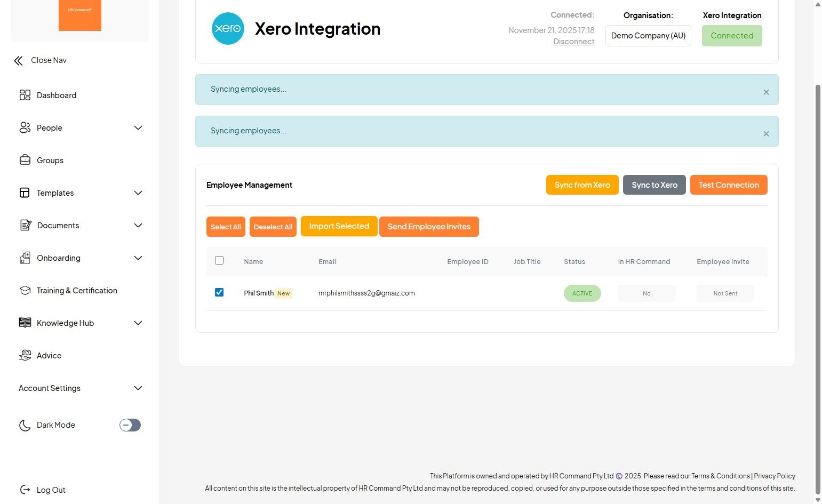Screen dimensions: 822x504
Task: Expand the People menu chevron
Action: point(138,127)
